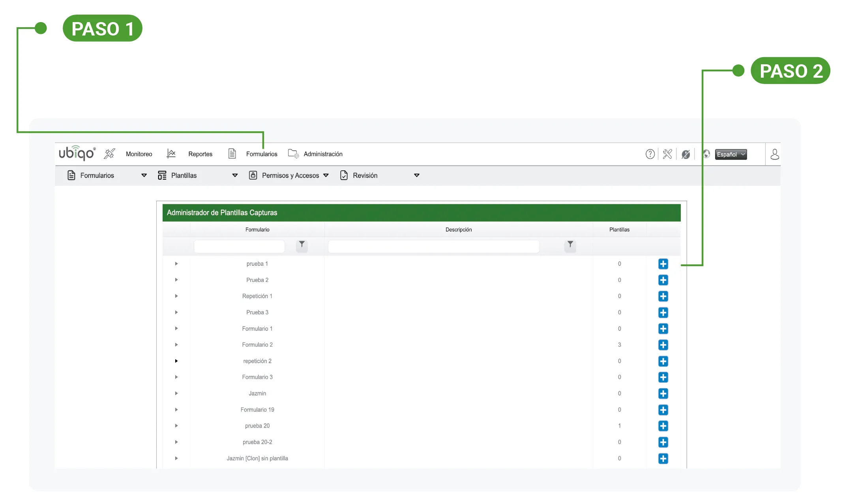Open the help question mark icon
843x504 pixels.
pos(650,154)
